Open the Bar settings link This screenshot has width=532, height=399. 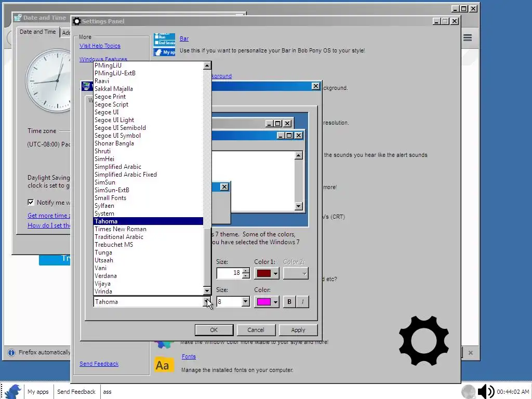click(x=184, y=38)
